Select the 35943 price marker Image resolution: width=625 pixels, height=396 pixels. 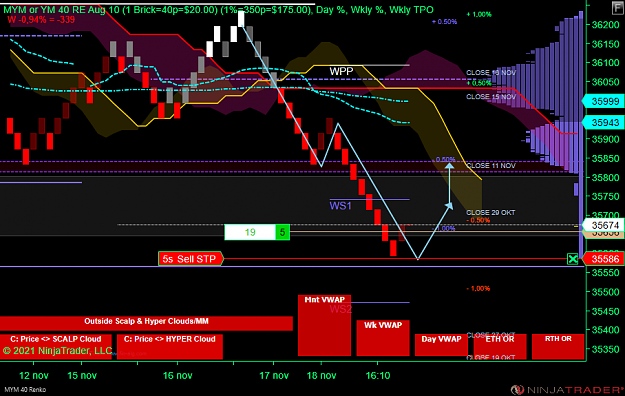603,122
